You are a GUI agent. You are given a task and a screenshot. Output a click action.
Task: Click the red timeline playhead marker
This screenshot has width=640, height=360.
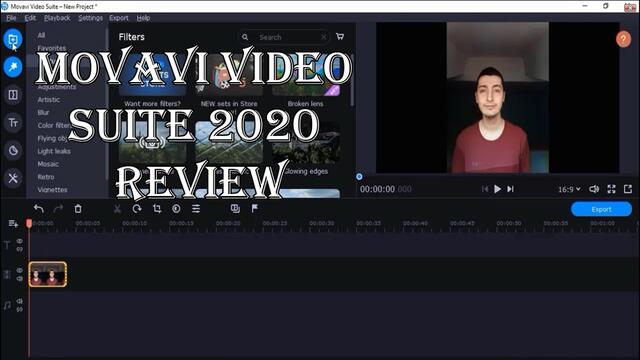(x=29, y=223)
